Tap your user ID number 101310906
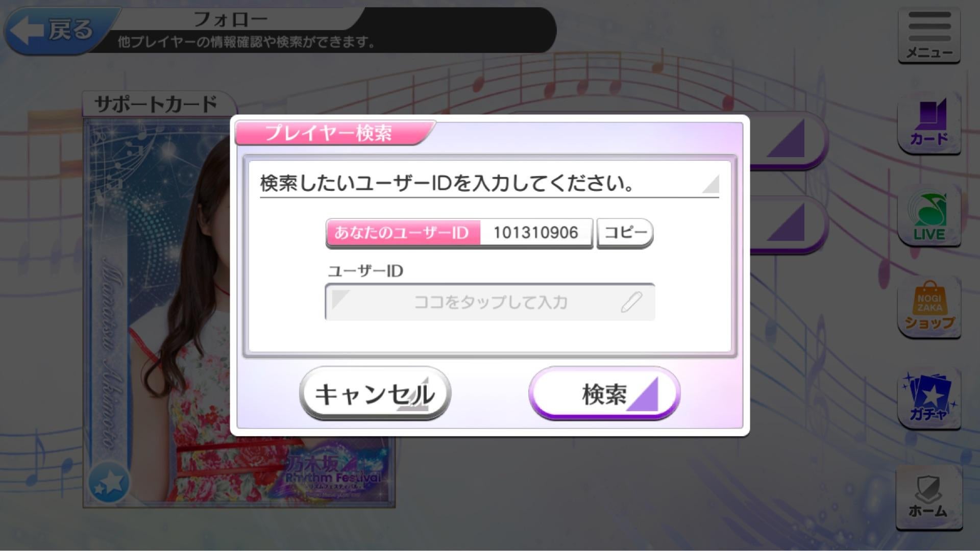 [x=536, y=233]
